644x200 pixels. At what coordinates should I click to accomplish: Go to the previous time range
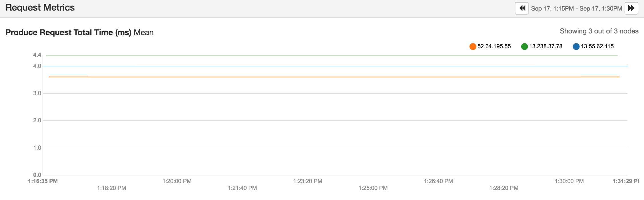pos(522,8)
